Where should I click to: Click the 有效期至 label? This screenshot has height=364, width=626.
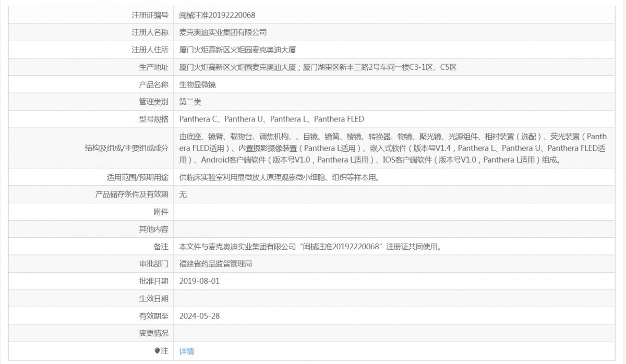[153, 316]
